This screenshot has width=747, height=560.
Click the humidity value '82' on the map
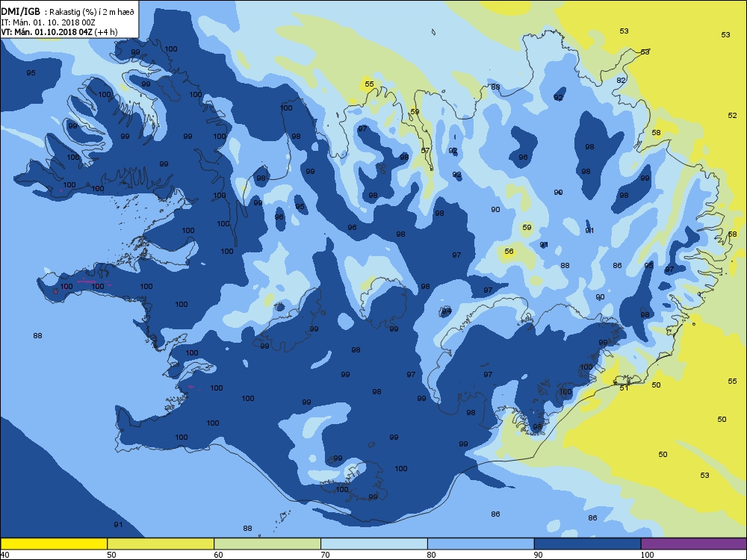click(x=621, y=80)
